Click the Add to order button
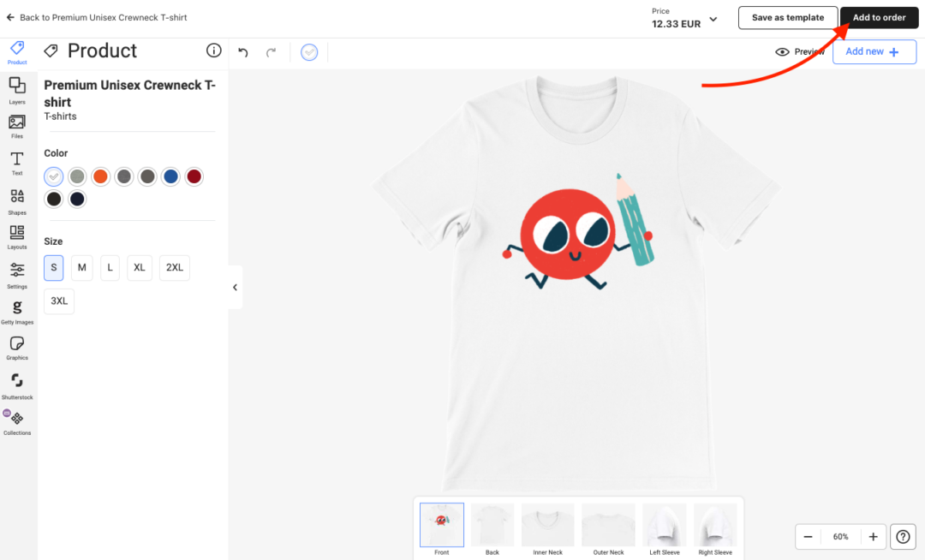 pyautogui.click(x=879, y=18)
